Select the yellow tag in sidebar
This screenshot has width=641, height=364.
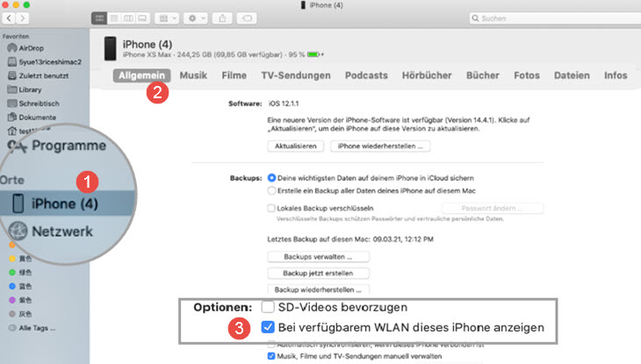pos(20,259)
